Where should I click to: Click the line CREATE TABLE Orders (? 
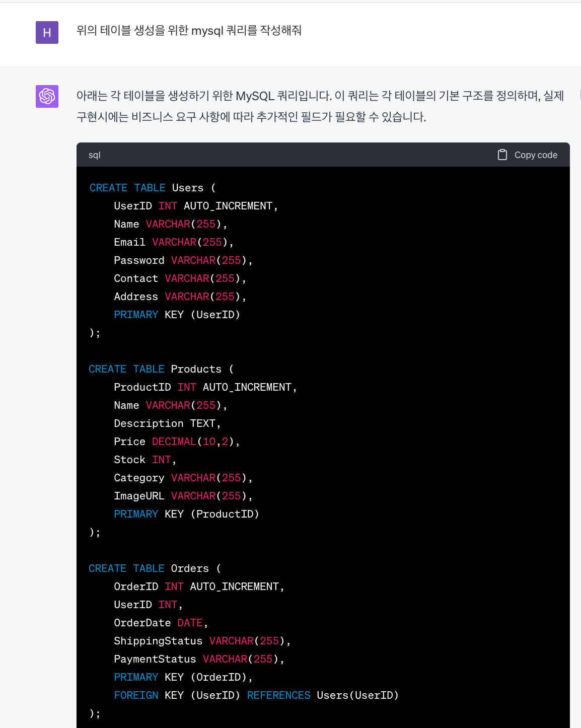tap(155, 568)
